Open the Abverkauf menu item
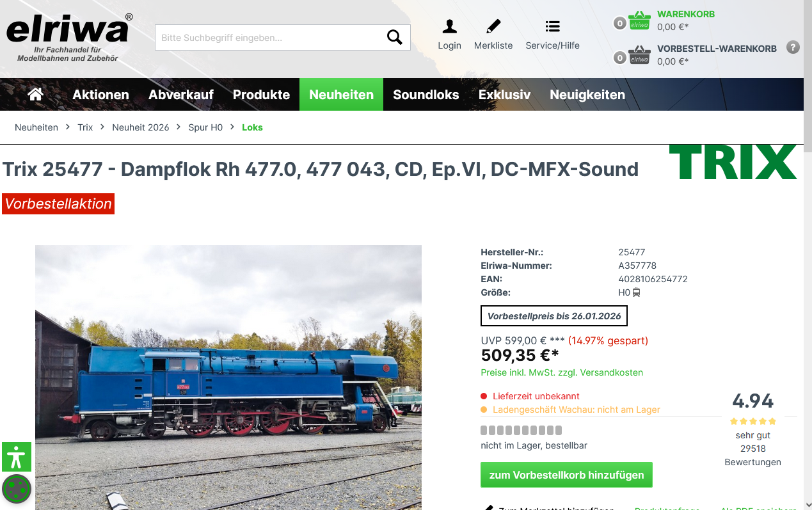This screenshot has width=812, height=510. (x=181, y=95)
